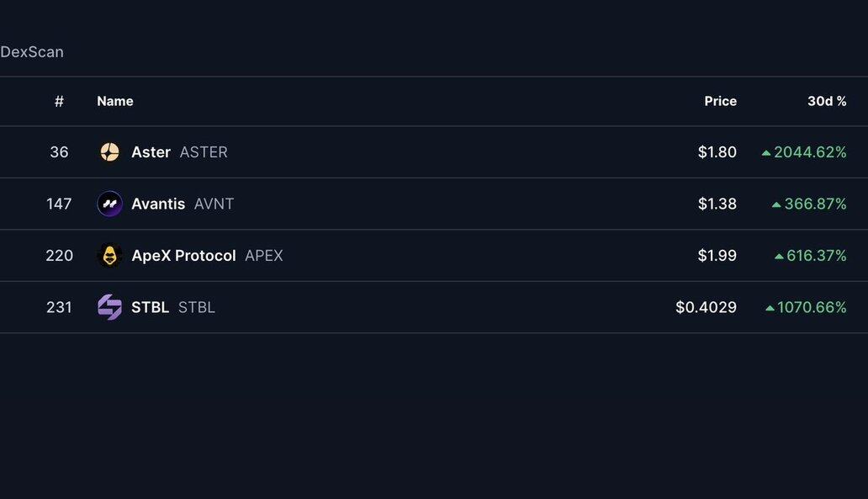Sort table by the Name column header
868x499 pixels.
coord(115,101)
